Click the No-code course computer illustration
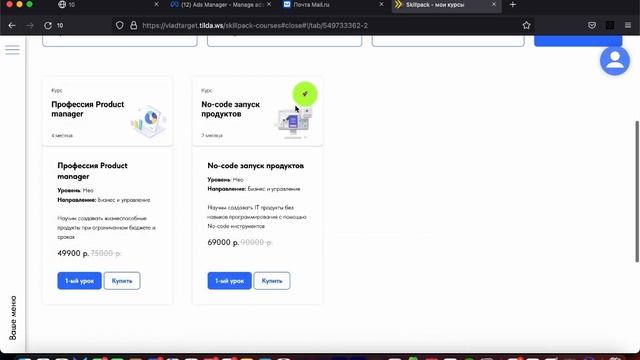The image size is (640, 360). click(x=293, y=122)
